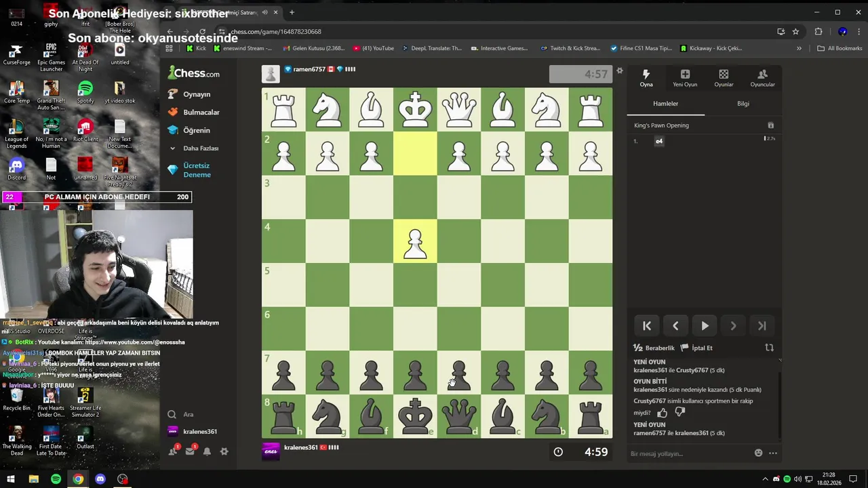Bookmark the page with the star icon
This screenshot has height=488, width=868.
tap(795, 31)
